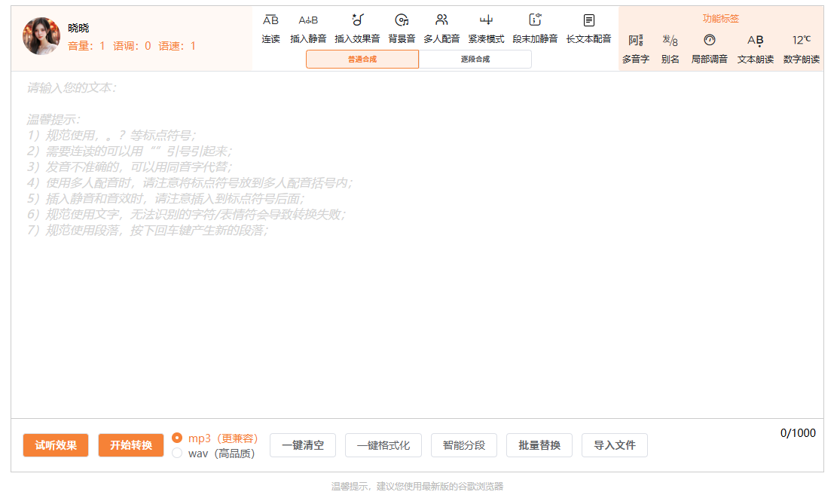Click the 段末加静音 end-of-paragraph silence icon
840x504 pixels.
coord(533,30)
